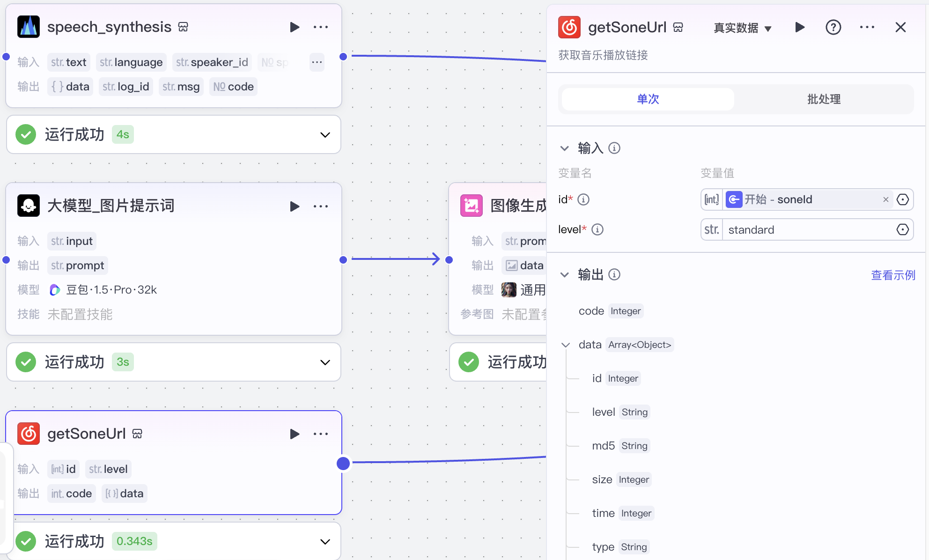Screen dimensions: 929x560
Task: Show more inputs on speech_synthesis node
Action: click(x=317, y=62)
